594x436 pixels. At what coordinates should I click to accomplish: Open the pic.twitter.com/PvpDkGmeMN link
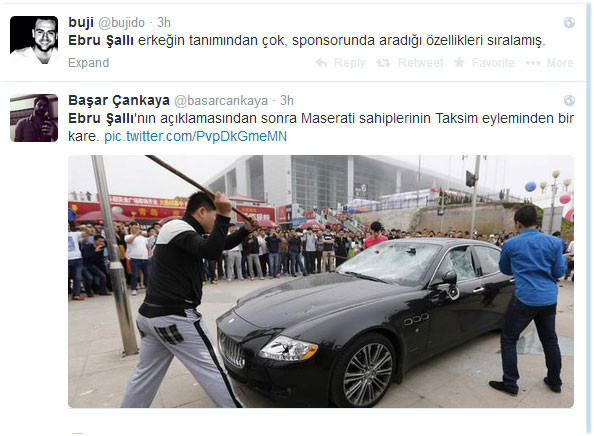click(x=195, y=136)
